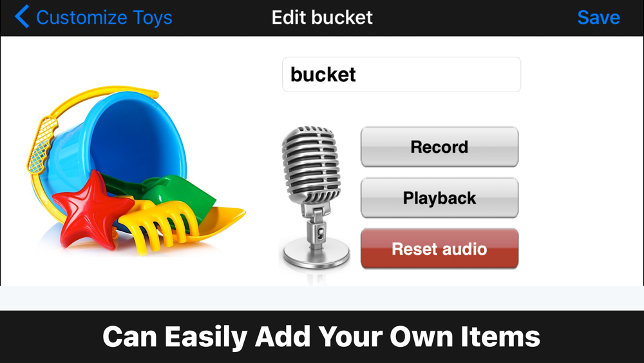Click the yellow sand sifter on the handle
This screenshot has height=363, width=644.
(43, 144)
